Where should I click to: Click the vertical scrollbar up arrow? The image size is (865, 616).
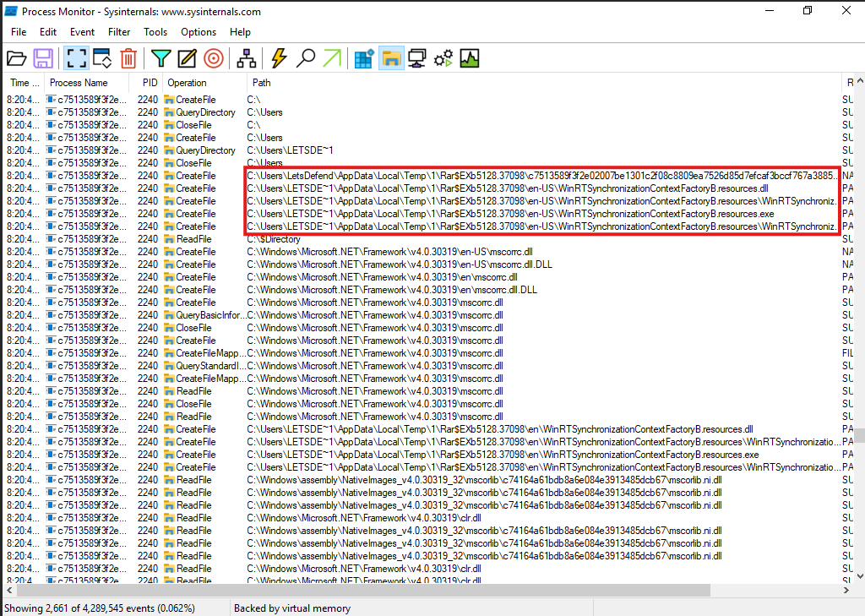click(859, 80)
